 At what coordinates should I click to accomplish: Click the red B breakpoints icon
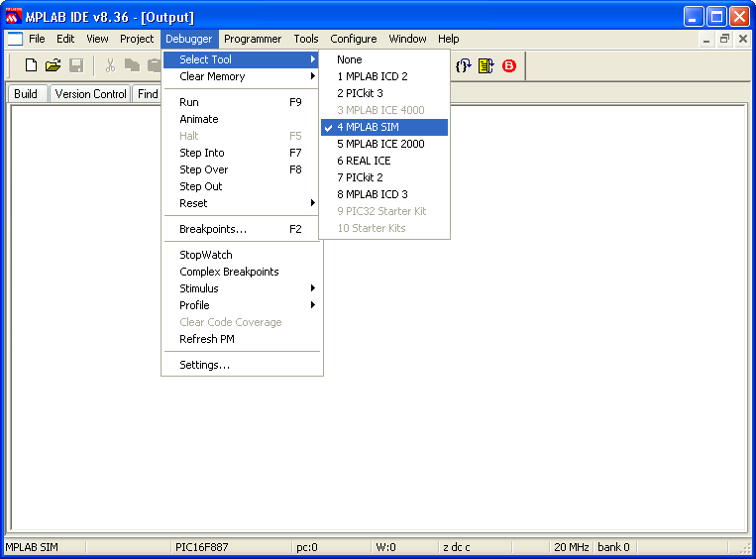click(509, 65)
